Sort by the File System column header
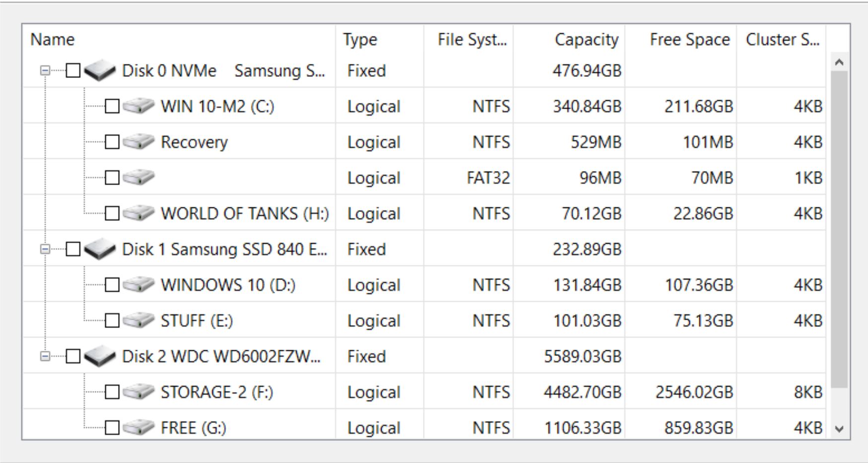The width and height of the screenshot is (868, 463). pos(469,39)
